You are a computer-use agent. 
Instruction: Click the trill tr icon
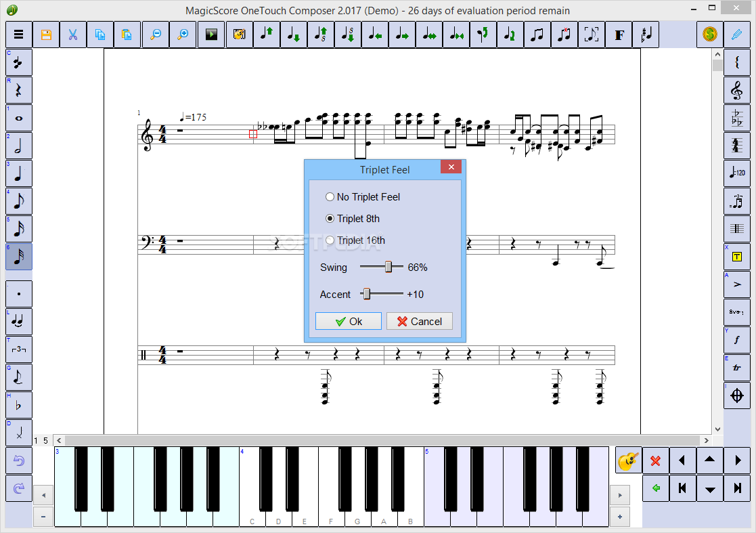(x=737, y=368)
